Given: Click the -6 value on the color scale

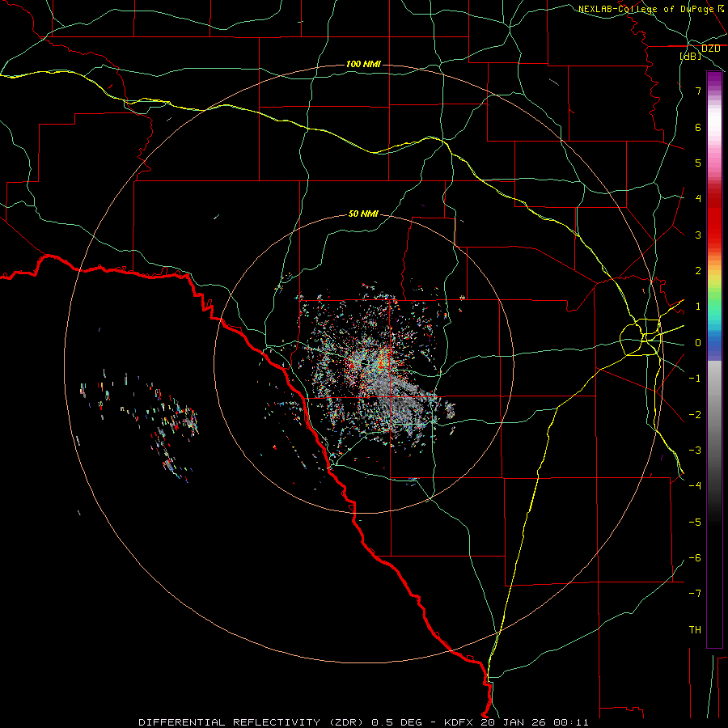Looking at the screenshot, I should pos(695,557).
